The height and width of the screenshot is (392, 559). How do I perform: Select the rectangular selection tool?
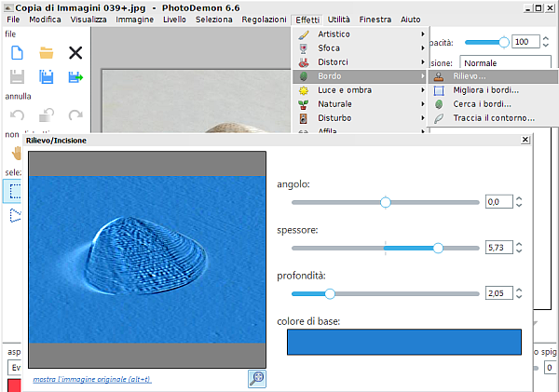[x=16, y=191]
